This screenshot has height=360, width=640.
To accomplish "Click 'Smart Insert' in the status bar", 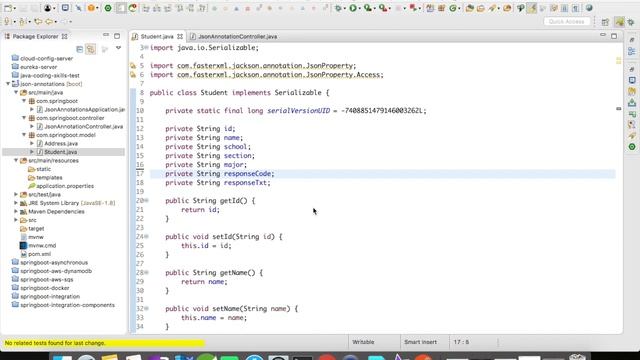I will coord(420,342).
